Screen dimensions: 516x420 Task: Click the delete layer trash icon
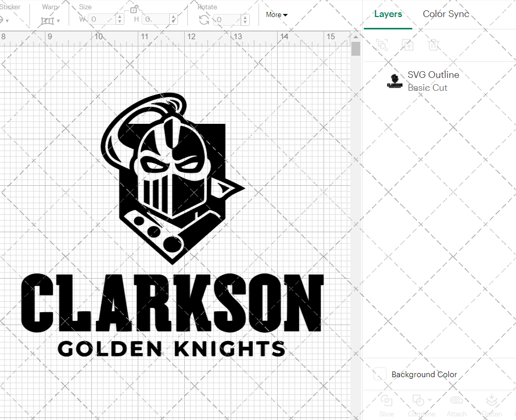coord(434,45)
